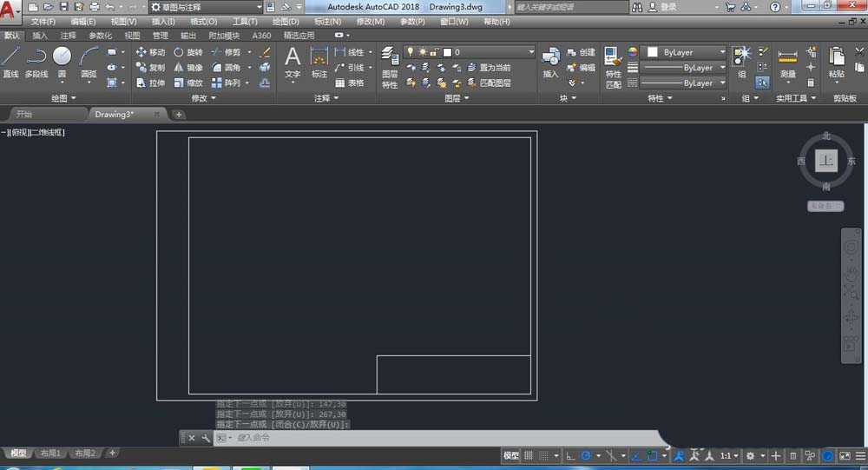The height and width of the screenshot is (470, 868).
Task: Select the Text (文字) annotation tool
Action: [x=293, y=62]
